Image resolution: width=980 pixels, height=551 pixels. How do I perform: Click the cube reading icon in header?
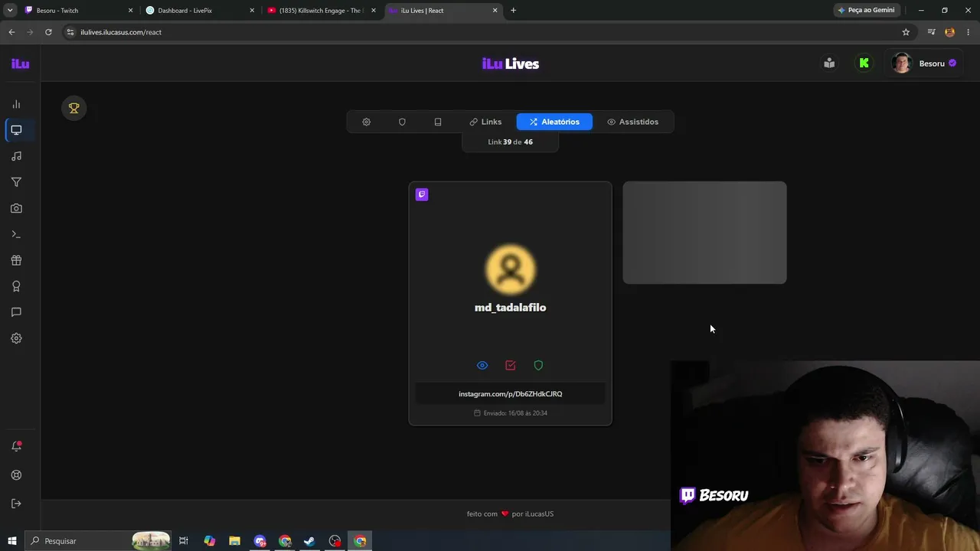[x=829, y=63]
